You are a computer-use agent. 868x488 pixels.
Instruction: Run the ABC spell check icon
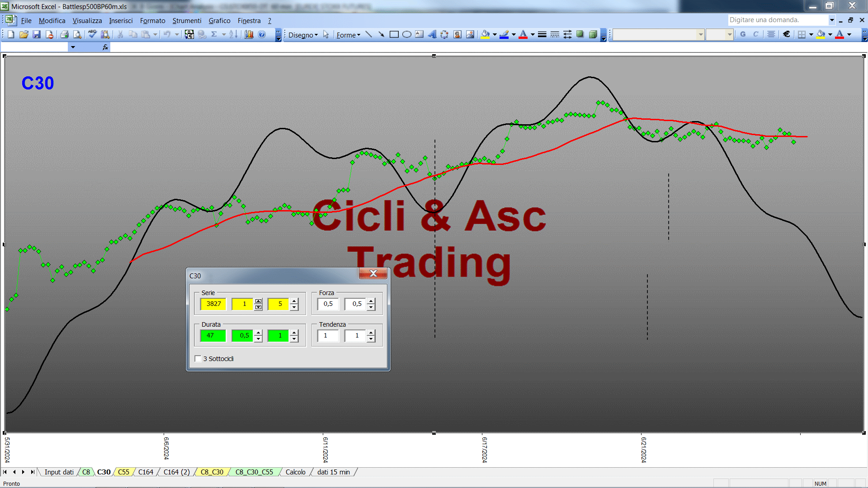92,34
